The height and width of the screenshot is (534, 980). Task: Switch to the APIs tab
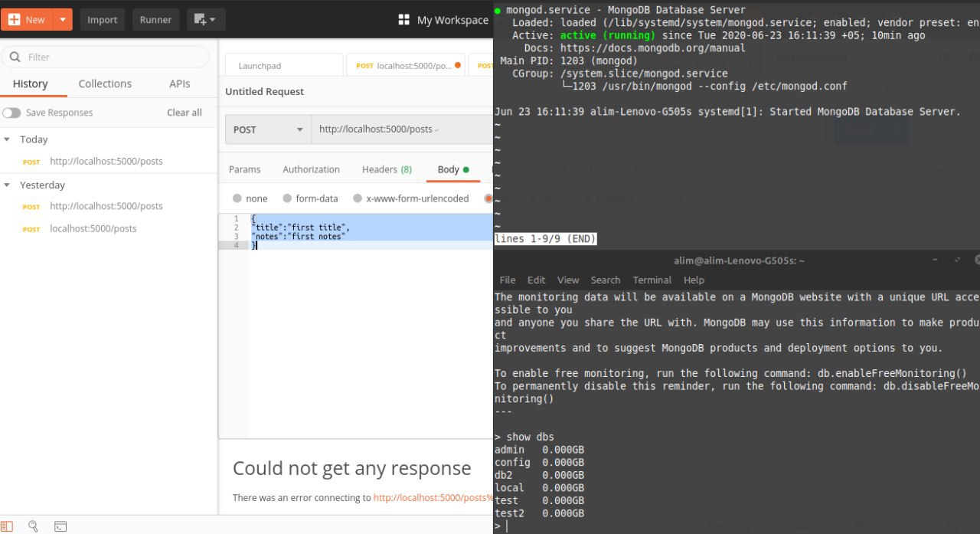tap(180, 84)
